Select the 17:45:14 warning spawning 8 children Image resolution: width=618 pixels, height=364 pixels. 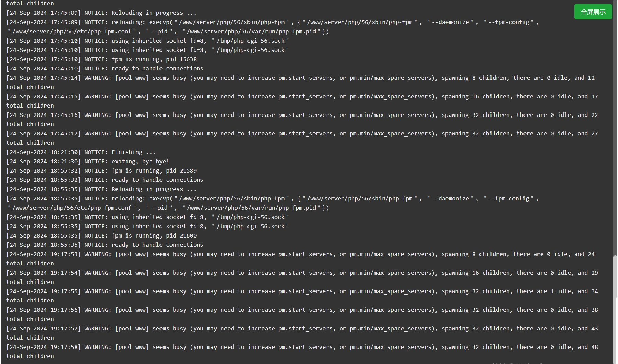(300, 82)
